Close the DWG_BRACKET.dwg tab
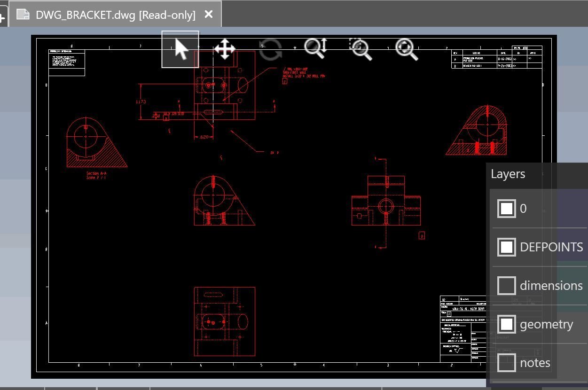 [x=209, y=15]
